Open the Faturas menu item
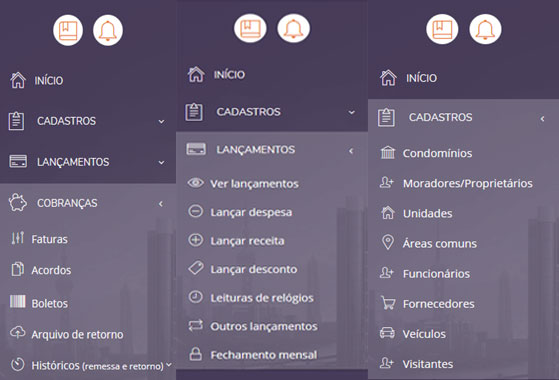The image size is (559, 380). pos(50,239)
